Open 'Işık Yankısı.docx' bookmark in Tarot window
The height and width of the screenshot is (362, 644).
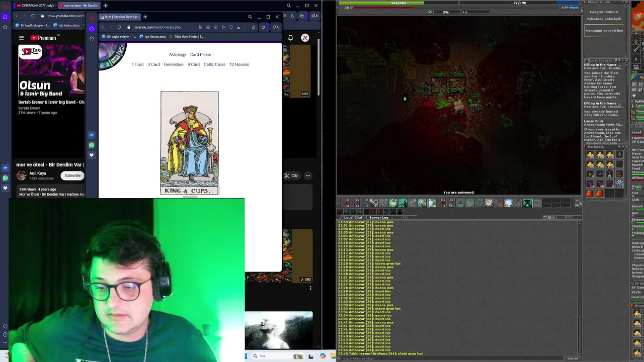point(153,37)
